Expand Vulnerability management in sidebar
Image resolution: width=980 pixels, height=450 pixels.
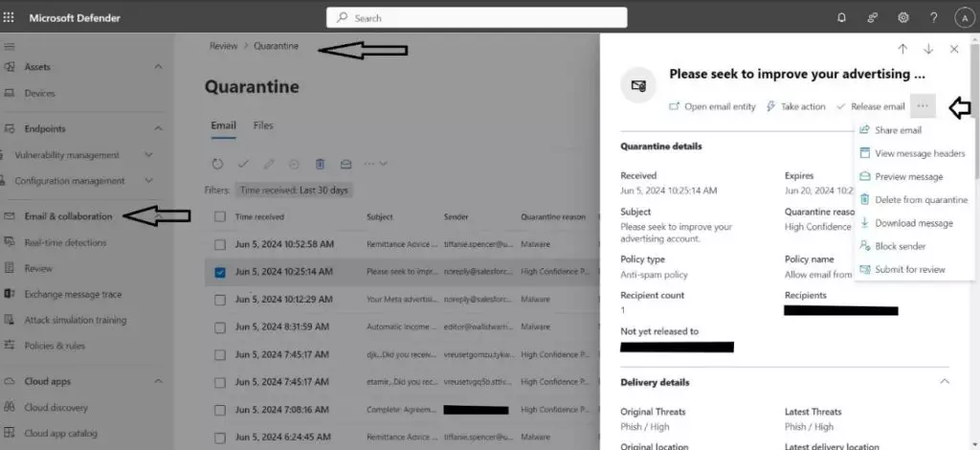point(148,155)
